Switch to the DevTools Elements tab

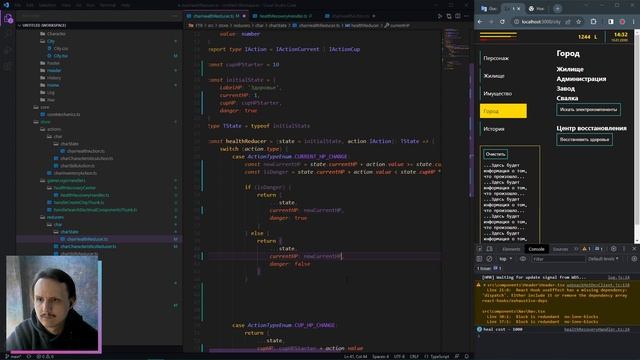pos(511,249)
